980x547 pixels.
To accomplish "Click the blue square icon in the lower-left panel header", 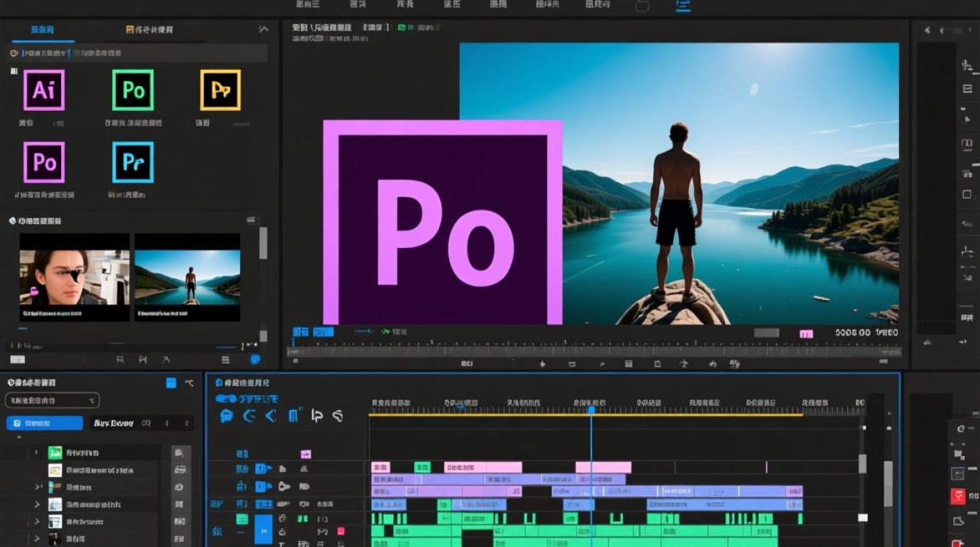I will coord(171,382).
